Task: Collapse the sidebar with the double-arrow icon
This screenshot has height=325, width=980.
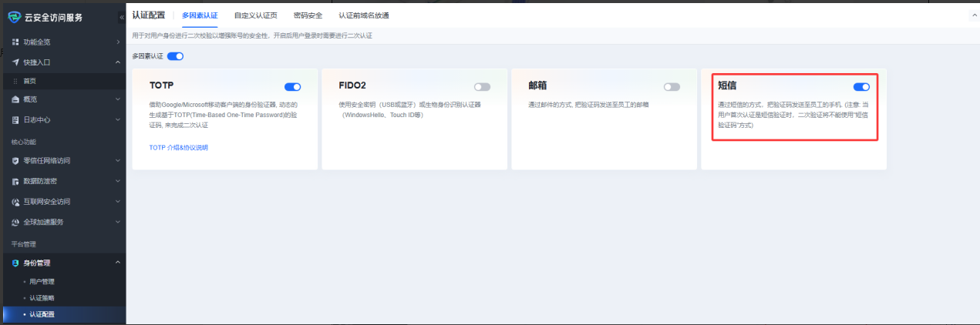Action: point(121,17)
